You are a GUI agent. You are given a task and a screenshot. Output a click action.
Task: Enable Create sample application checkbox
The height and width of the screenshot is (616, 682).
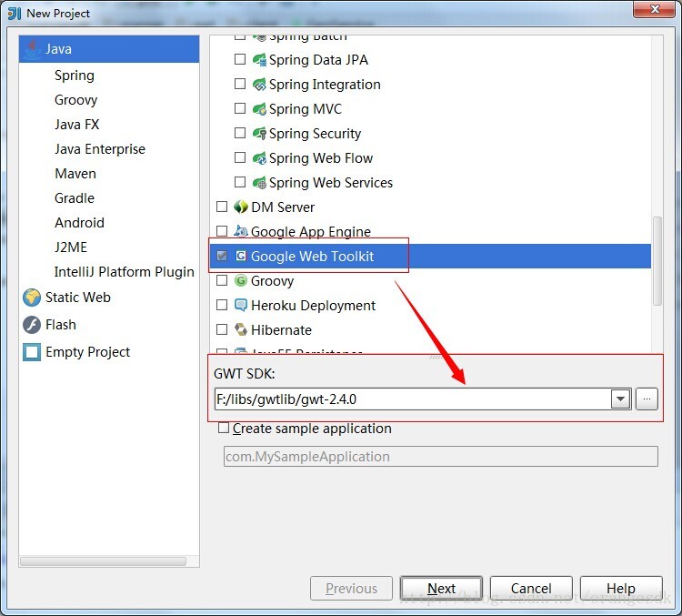224,428
